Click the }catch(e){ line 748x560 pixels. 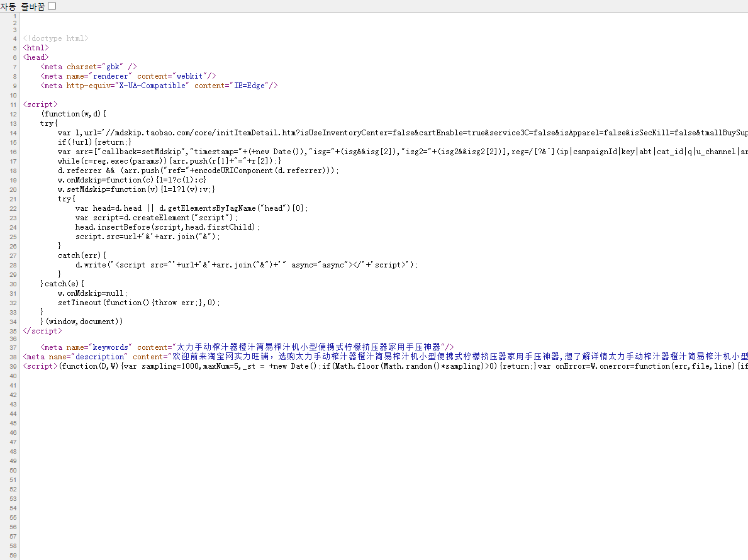click(62, 284)
